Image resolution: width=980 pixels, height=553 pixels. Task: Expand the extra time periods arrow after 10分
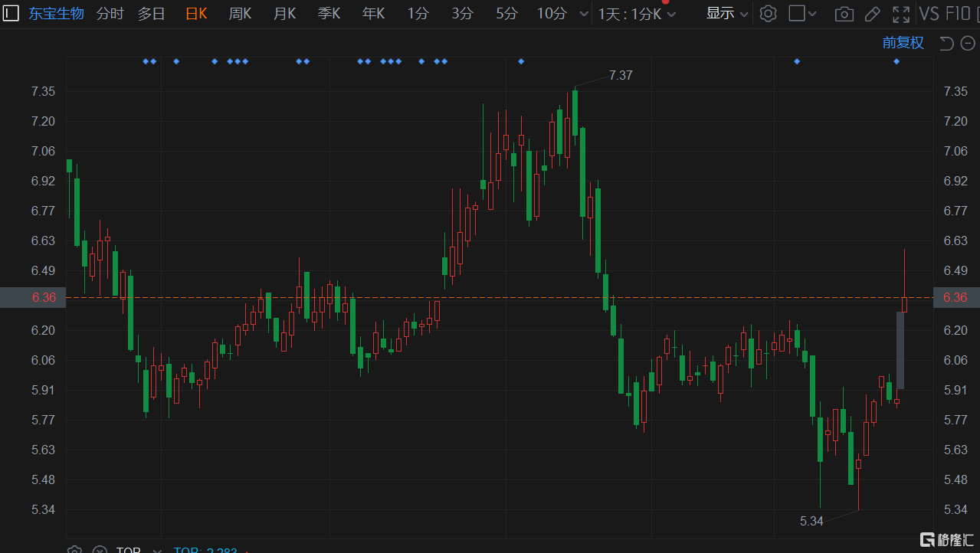click(585, 14)
